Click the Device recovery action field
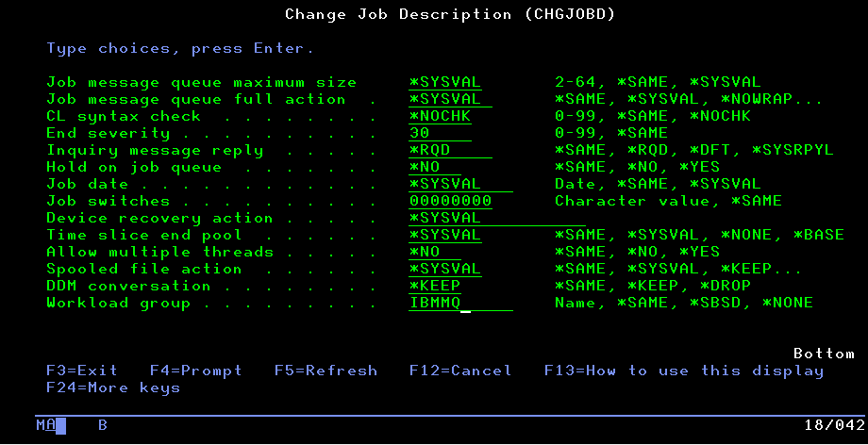This screenshot has width=868, height=445. point(496,218)
